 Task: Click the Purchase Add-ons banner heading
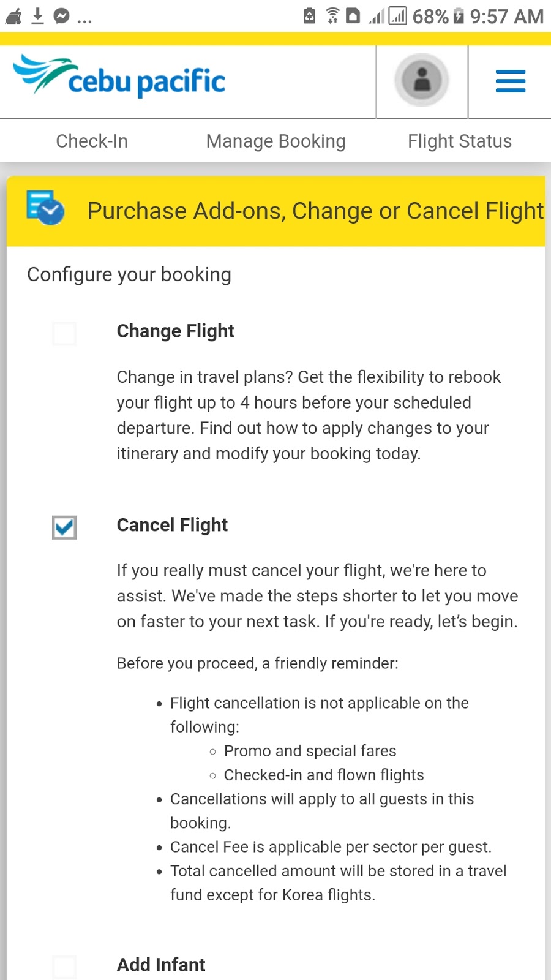tap(315, 211)
